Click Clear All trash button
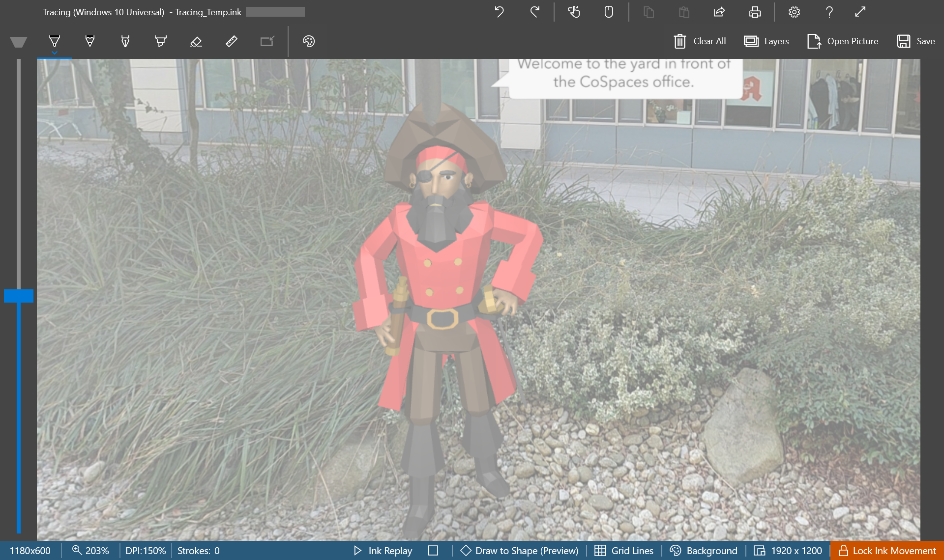Image resolution: width=944 pixels, height=560 pixels. coord(700,41)
